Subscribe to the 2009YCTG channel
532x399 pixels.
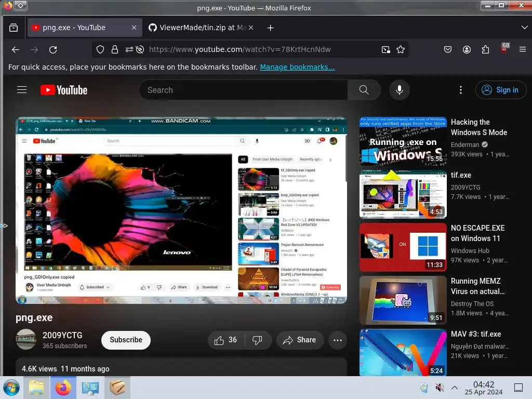click(126, 340)
